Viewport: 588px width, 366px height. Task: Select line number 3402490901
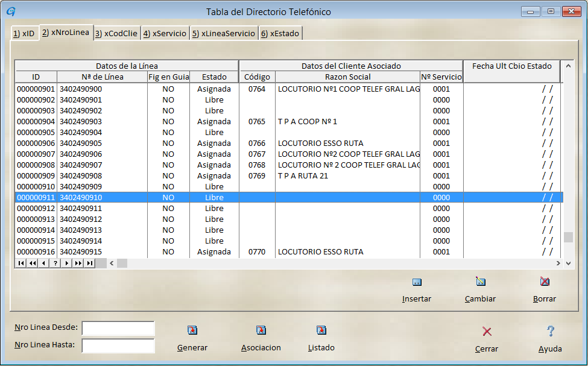[x=81, y=100]
